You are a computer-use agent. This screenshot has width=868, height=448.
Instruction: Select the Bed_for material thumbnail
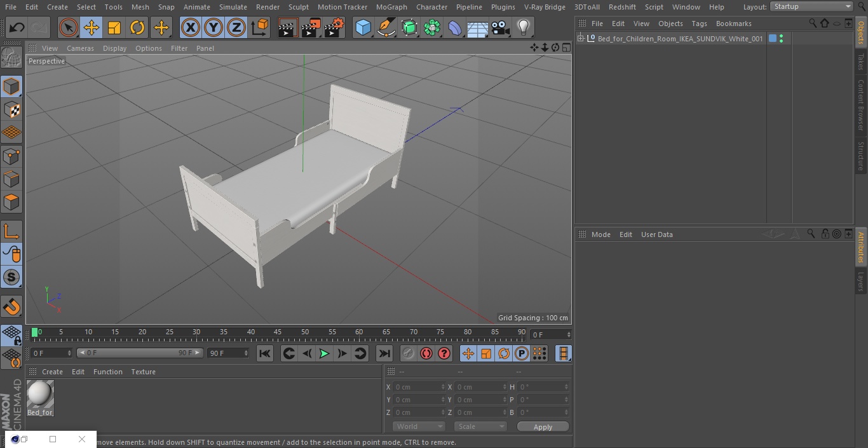pyautogui.click(x=40, y=395)
